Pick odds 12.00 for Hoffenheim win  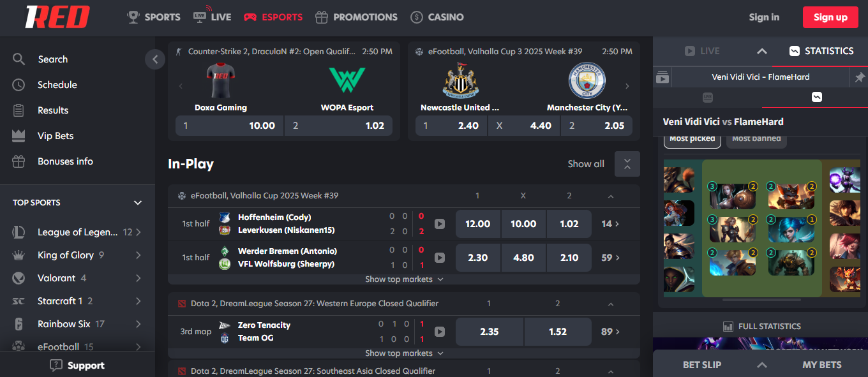[478, 224]
